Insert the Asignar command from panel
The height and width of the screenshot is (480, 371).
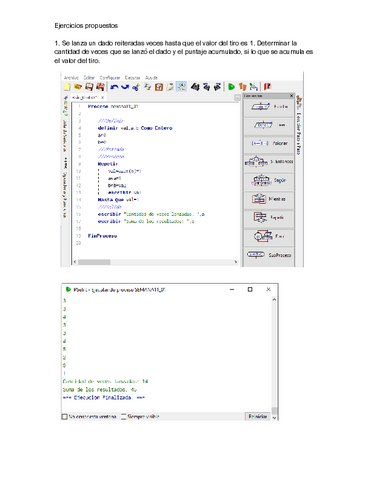[269, 144]
